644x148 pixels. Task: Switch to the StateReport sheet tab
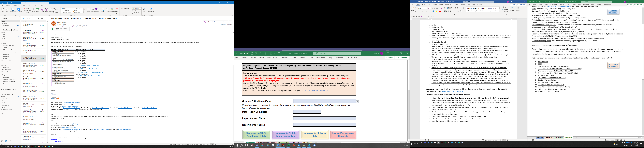pyautogui.click(x=549, y=138)
